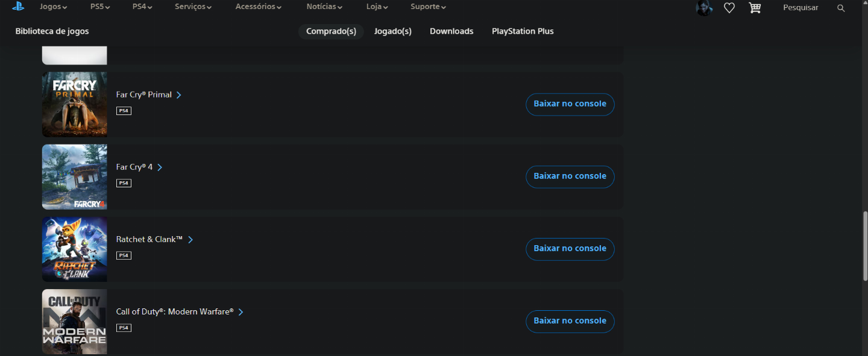Switch to the Jogado(s) tab

pyautogui.click(x=393, y=31)
